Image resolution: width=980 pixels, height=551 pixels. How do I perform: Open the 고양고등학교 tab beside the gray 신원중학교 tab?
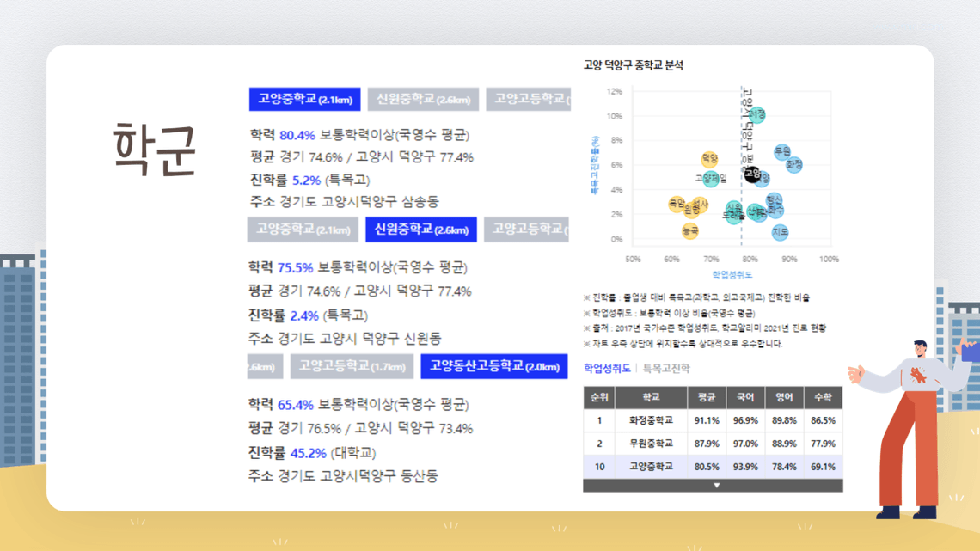click(529, 100)
